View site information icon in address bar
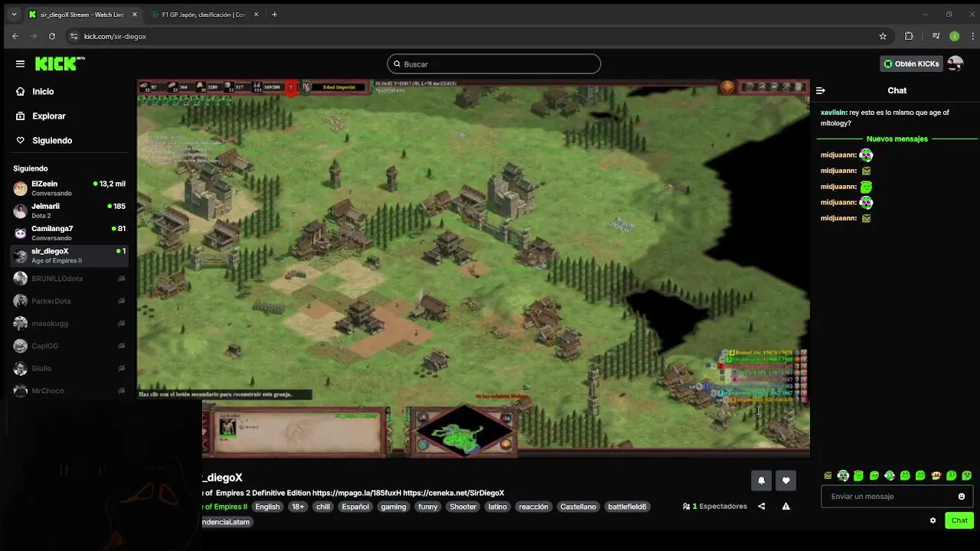980x551 pixels. tap(73, 36)
